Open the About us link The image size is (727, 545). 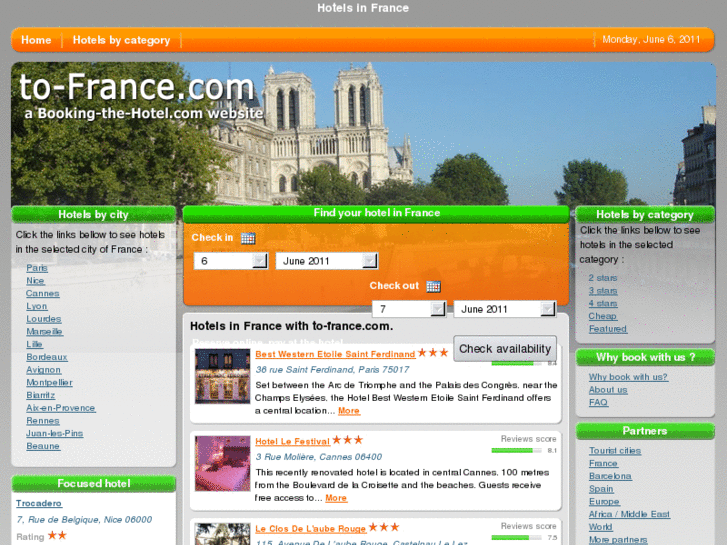(x=608, y=390)
